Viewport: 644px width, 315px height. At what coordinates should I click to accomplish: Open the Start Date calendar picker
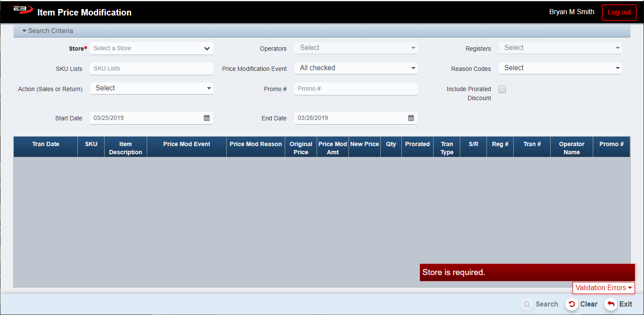[206, 118]
